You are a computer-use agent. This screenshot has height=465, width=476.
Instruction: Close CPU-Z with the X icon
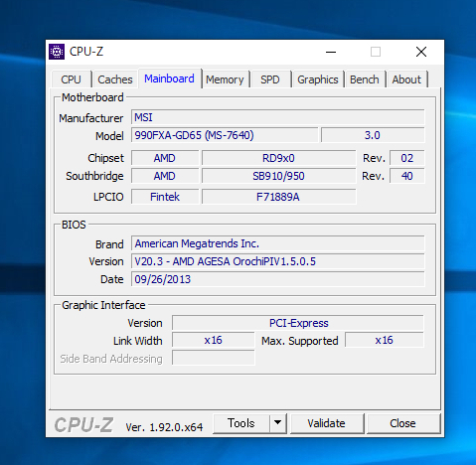point(421,52)
